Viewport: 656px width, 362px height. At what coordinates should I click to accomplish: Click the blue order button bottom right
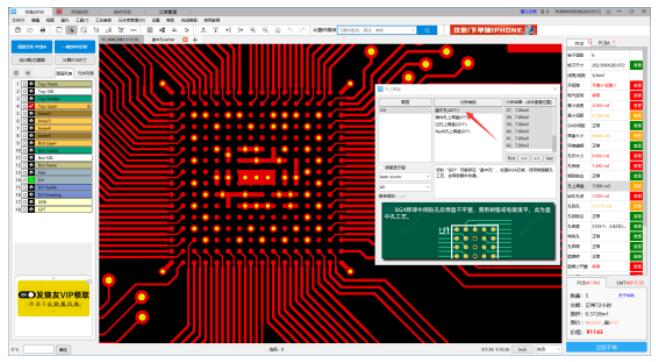point(606,347)
